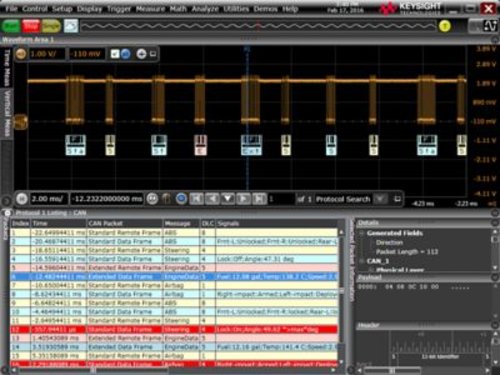The height and width of the screenshot is (375, 500).
Task: Open the Demos menu
Action: tap(265, 9)
